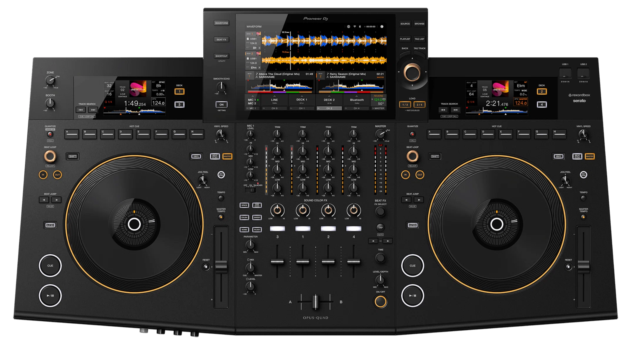Skip to next track on right deck Track Search
This screenshot has height=341, width=644.
456,110
